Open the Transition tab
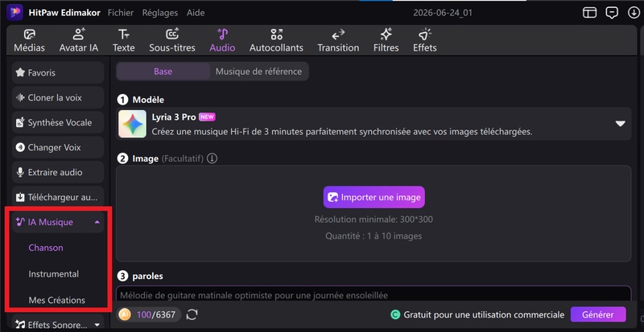Screen dimensions: 644x332 pyautogui.click(x=338, y=41)
